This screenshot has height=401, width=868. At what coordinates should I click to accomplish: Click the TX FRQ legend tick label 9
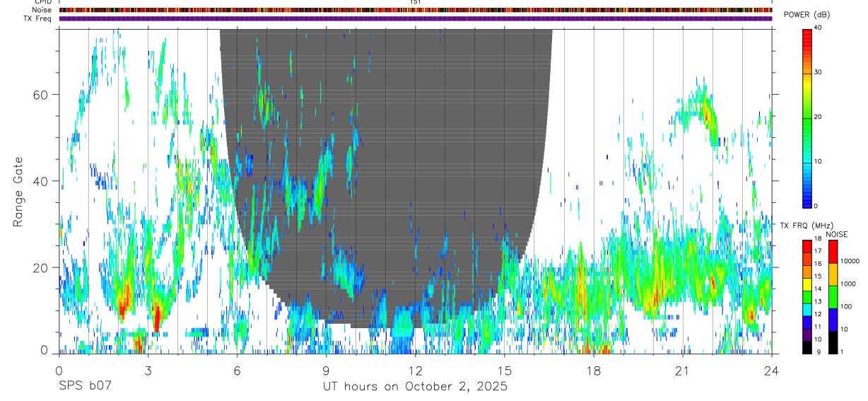[820, 351]
